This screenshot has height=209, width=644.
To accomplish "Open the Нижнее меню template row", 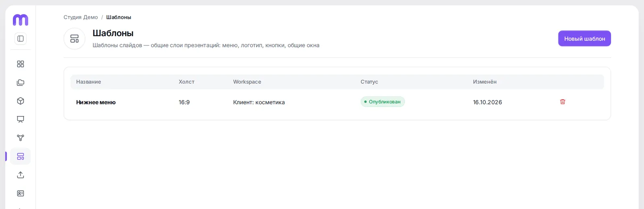I will (x=337, y=102).
